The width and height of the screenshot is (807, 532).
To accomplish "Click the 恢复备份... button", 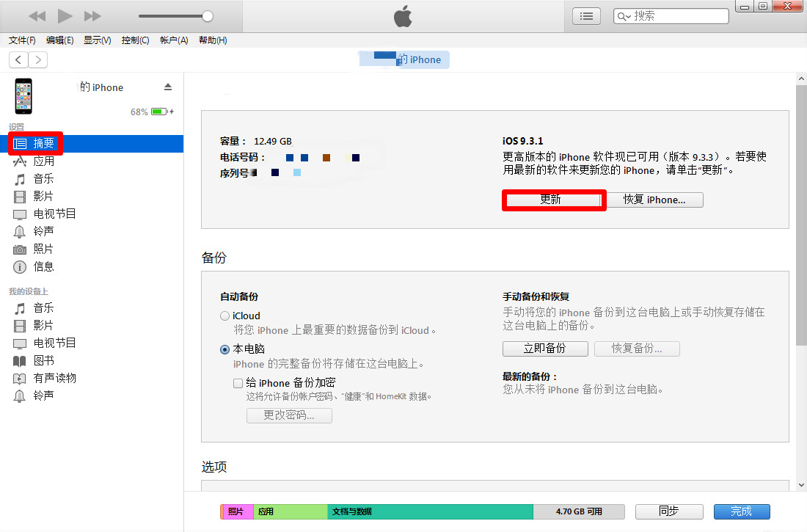I will pos(637,349).
